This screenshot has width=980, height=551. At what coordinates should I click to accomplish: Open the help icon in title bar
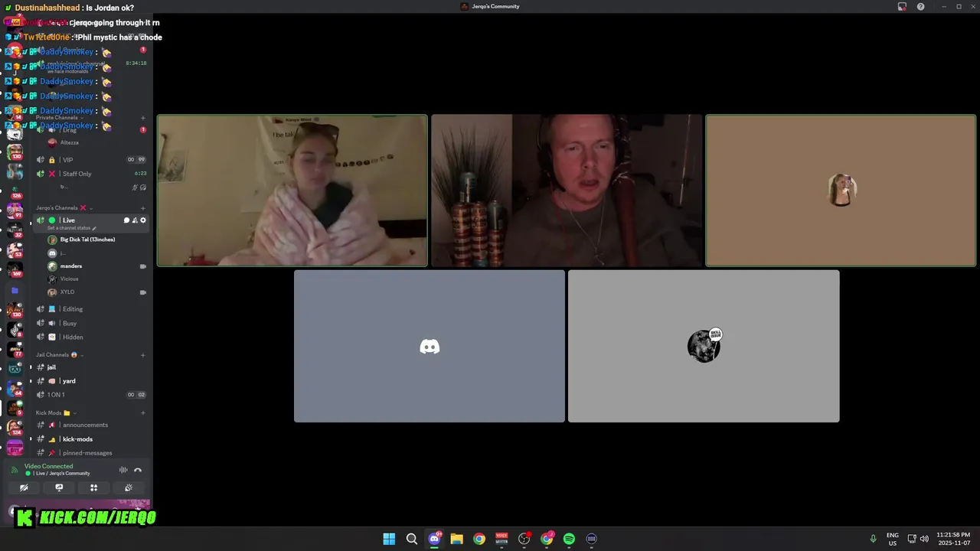pos(920,6)
